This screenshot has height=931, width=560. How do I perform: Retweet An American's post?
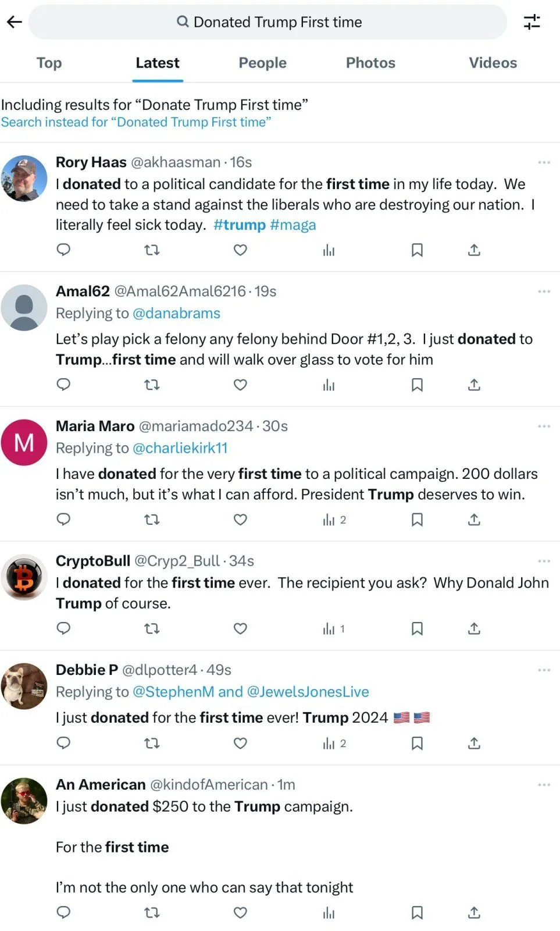(x=152, y=912)
